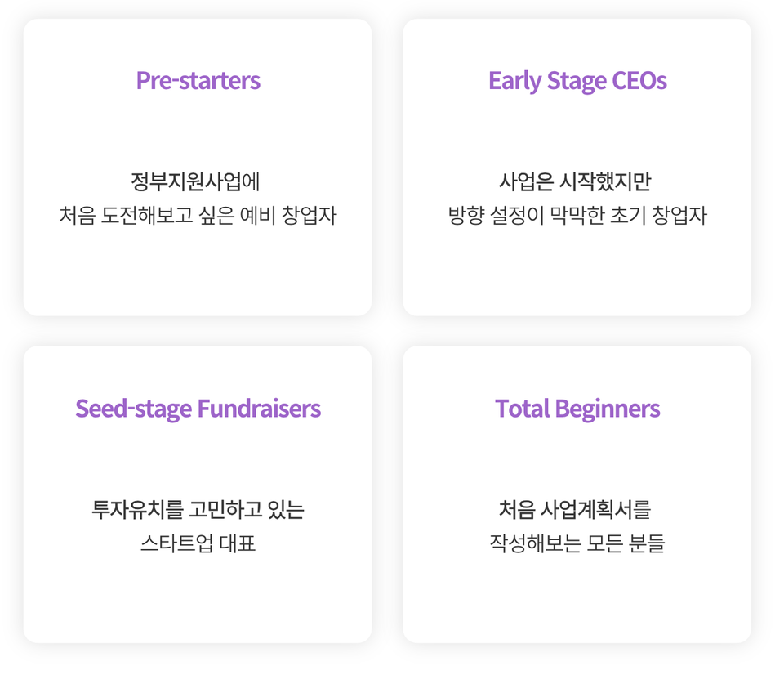Click the 방향 설정이 막막한 초기 창업자 line
This screenshot has height=675, width=784.
(577, 215)
